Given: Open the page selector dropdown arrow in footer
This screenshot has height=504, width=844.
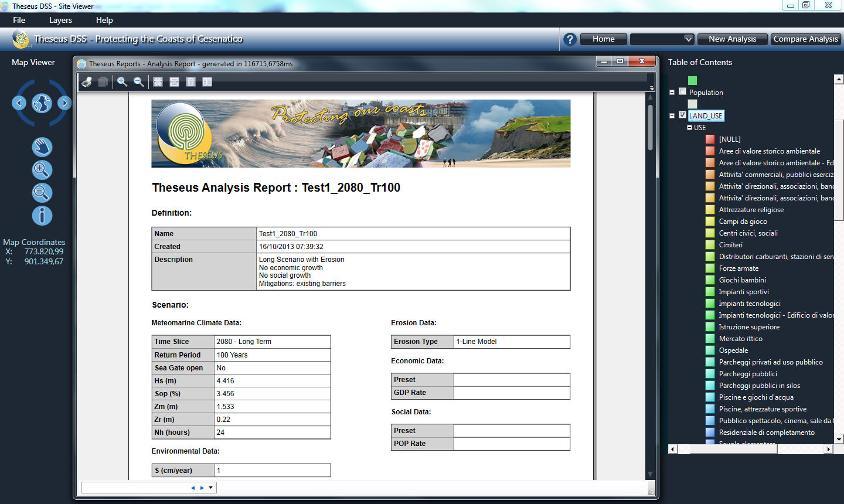Looking at the screenshot, I should click(211, 488).
